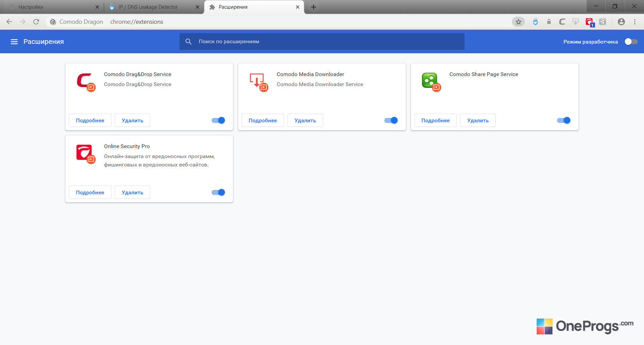Open the user profile icon
644x345 pixels.
point(621,22)
